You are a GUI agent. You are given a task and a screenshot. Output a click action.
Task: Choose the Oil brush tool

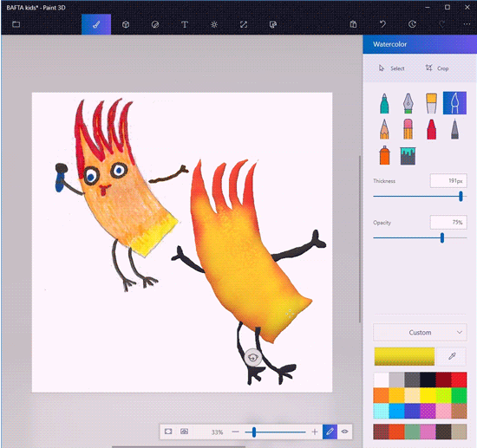[x=431, y=103]
